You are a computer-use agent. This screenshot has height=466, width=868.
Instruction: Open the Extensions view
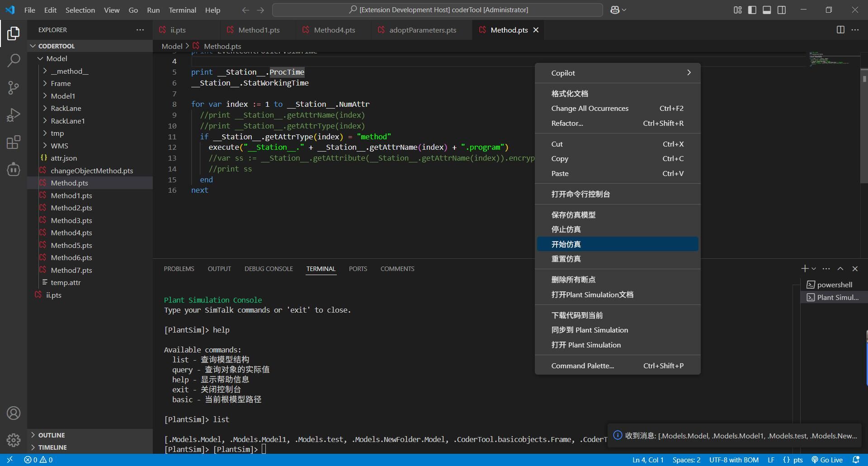14,142
